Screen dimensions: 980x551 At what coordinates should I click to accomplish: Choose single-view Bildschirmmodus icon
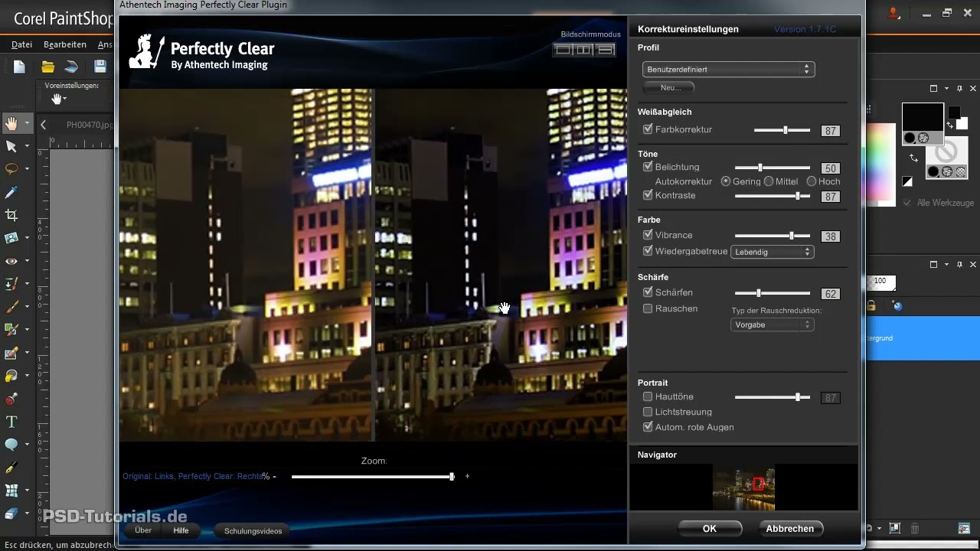pyautogui.click(x=563, y=50)
